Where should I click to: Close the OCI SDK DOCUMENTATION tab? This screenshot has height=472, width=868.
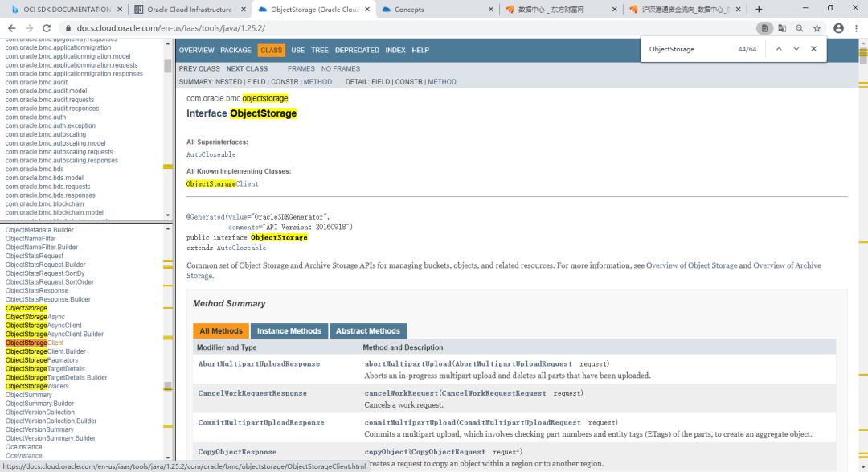pyautogui.click(x=120, y=10)
